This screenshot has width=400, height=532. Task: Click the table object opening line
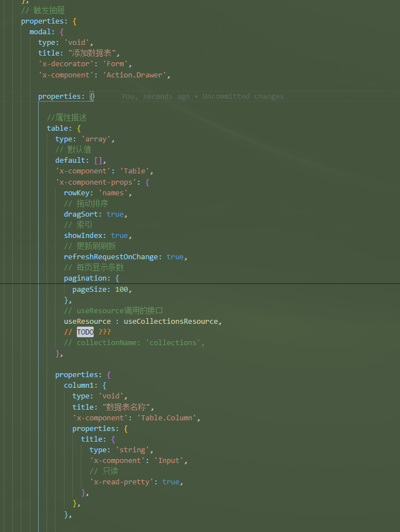(x=64, y=129)
